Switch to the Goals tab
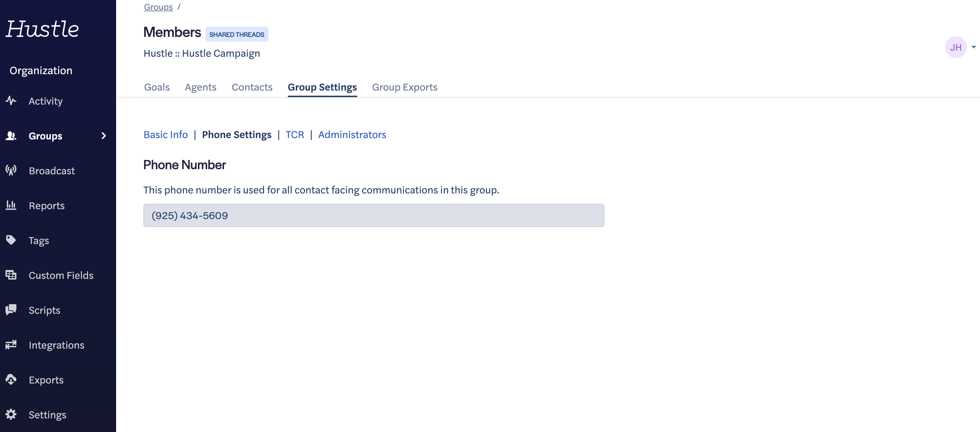980x432 pixels. pyautogui.click(x=157, y=87)
